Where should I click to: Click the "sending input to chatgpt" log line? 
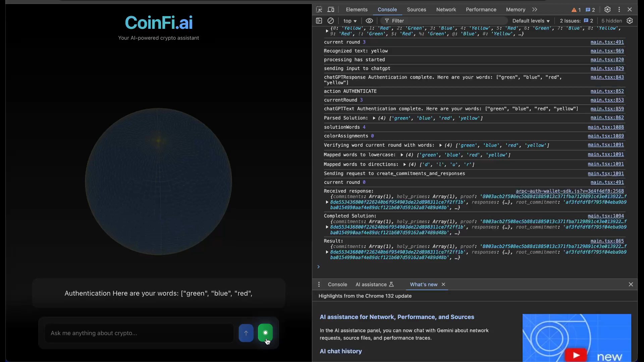click(x=357, y=68)
